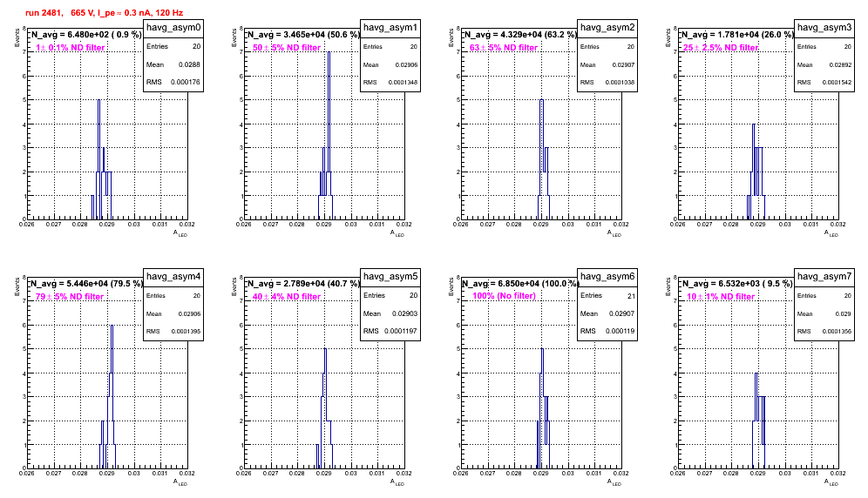Image resolution: width=868 pixels, height=498 pixels.
Task: Select the havg_asym4 stats box title
Action: pos(173,277)
